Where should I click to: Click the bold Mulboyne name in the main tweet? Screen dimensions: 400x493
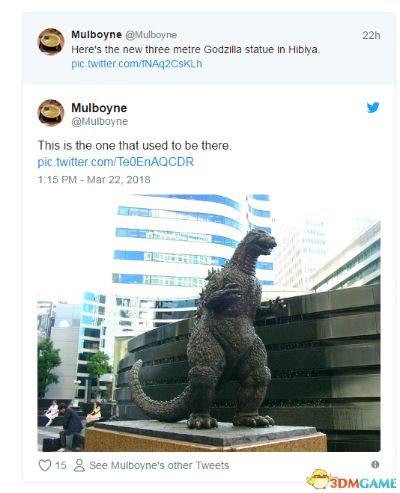point(99,108)
